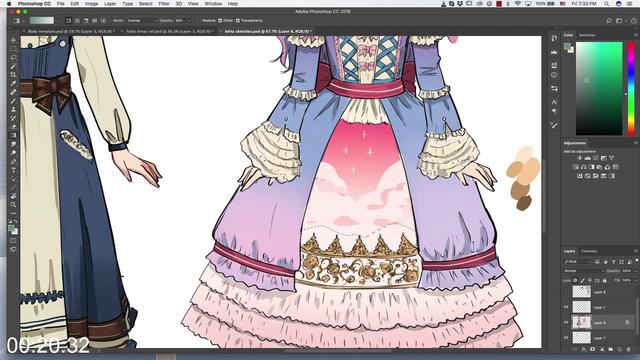
Task: Select the Eraser tool
Action: click(x=13, y=127)
